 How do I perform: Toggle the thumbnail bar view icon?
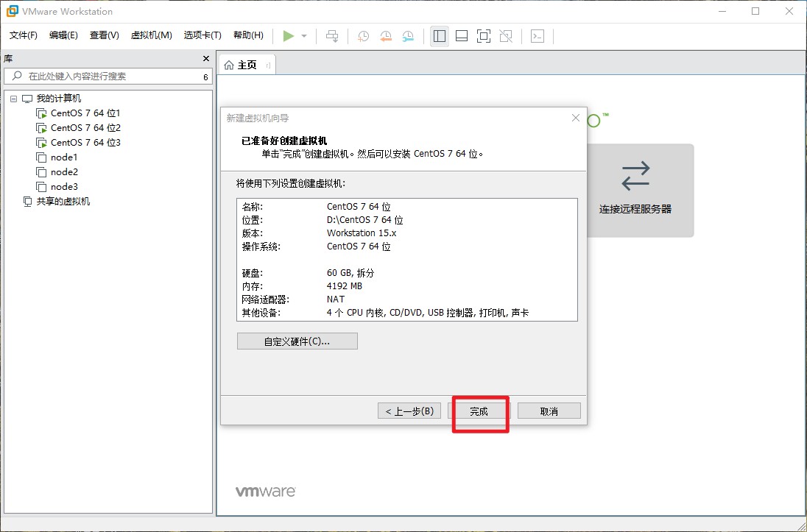tap(462, 36)
